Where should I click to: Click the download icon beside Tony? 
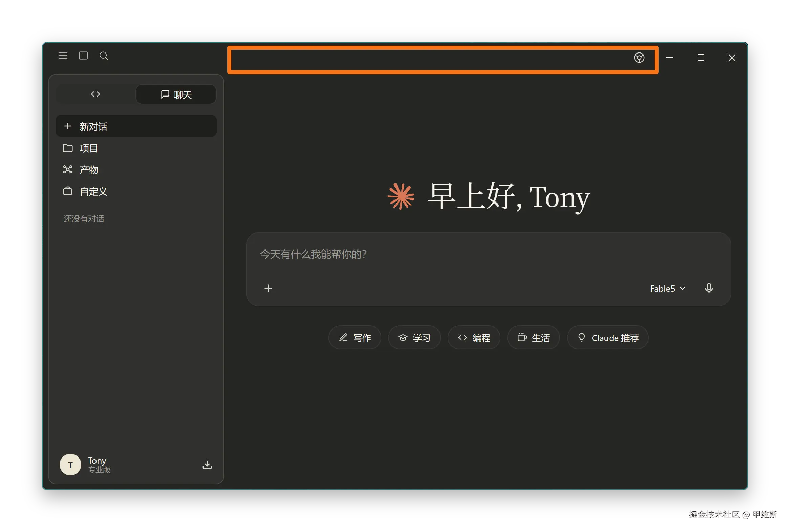[207, 465]
